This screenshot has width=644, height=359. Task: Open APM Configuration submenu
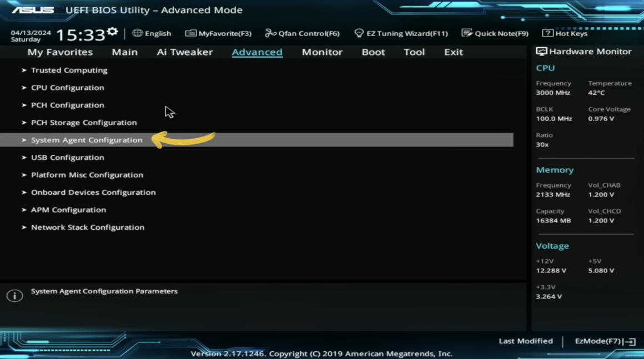69,210
